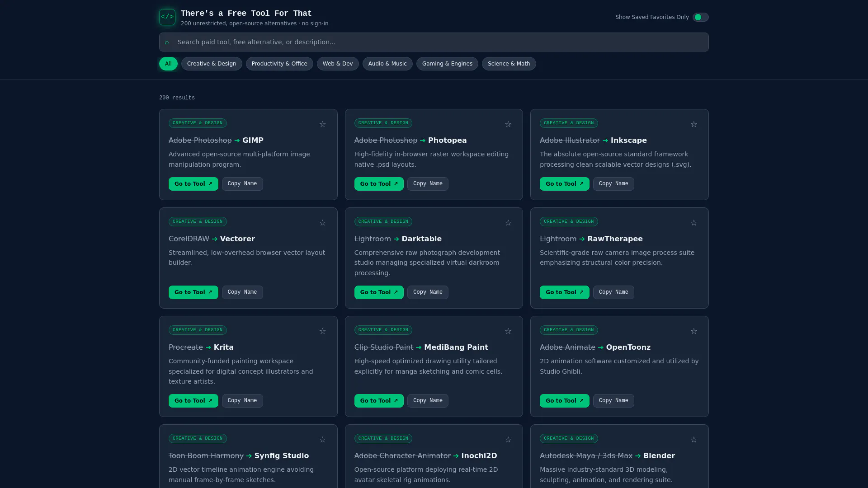Copy the Krita name

242,401
